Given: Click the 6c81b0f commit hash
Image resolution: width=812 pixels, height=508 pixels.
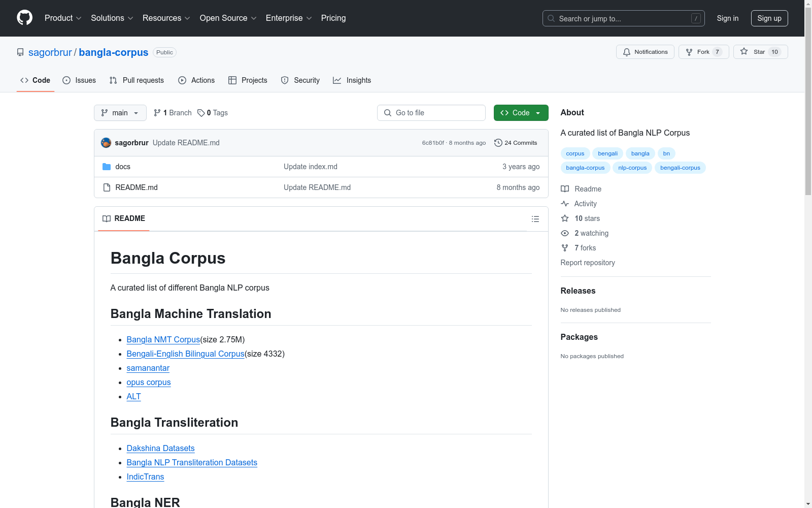Looking at the screenshot, I should coord(433,143).
